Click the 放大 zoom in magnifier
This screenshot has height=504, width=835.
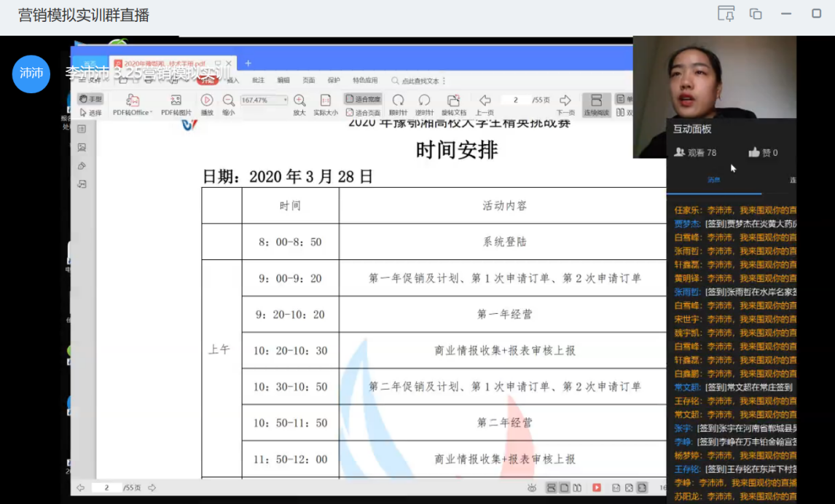point(299,101)
